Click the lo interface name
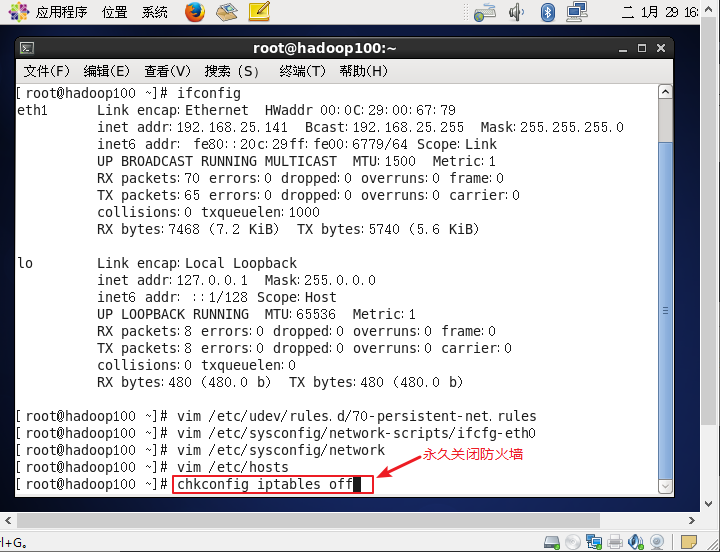This screenshot has height=552, width=720. point(25,264)
